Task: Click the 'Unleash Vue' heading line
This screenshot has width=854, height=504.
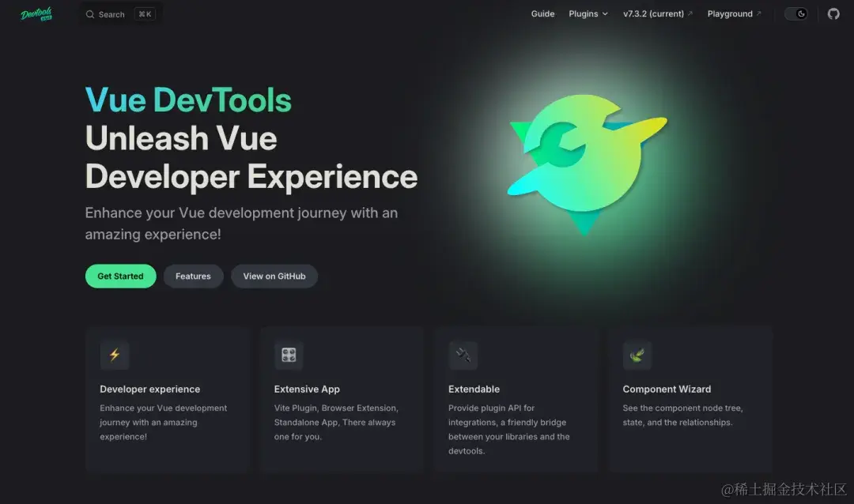Action: tap(181, 138)
